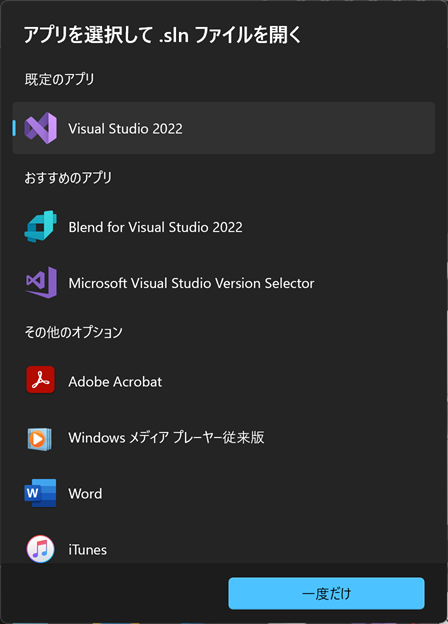Click the その他のオプション section heading
This screenshot has width=448, height=624.
pyautogui.click(x=74, y=332)
